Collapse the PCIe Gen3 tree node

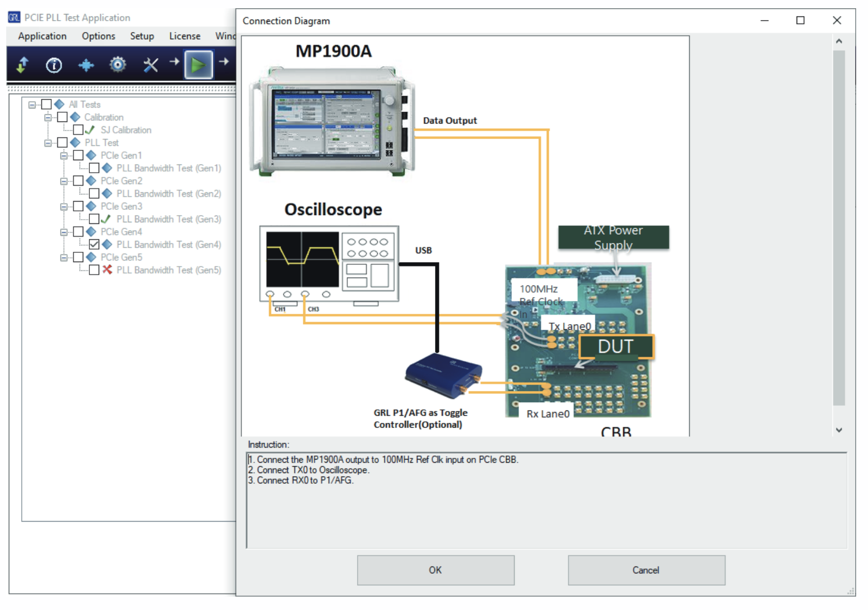coord(64,206)
